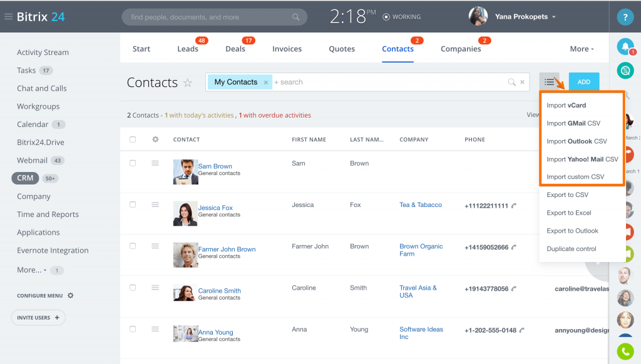Open row action menu for Caroline Smith
The image size is (641, 364).
(155, 288)
